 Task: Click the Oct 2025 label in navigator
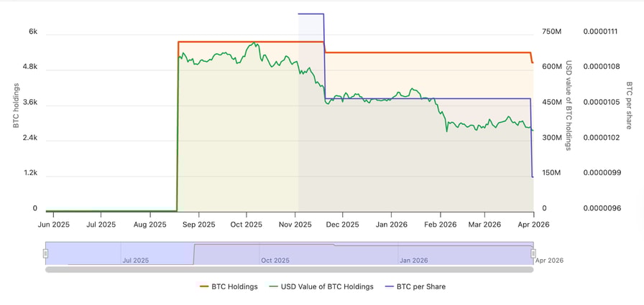[x=275, y=261]
